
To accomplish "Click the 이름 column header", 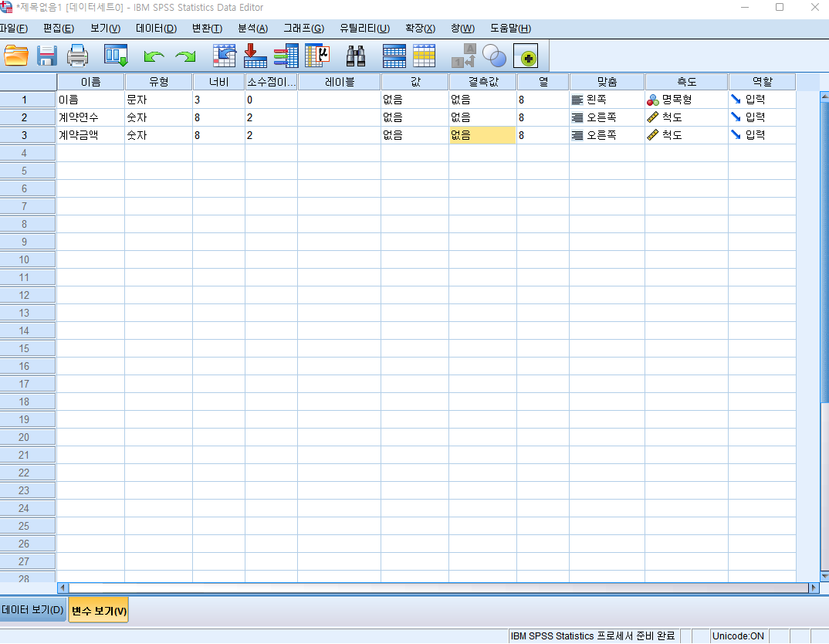I will [x=90, y=82].
